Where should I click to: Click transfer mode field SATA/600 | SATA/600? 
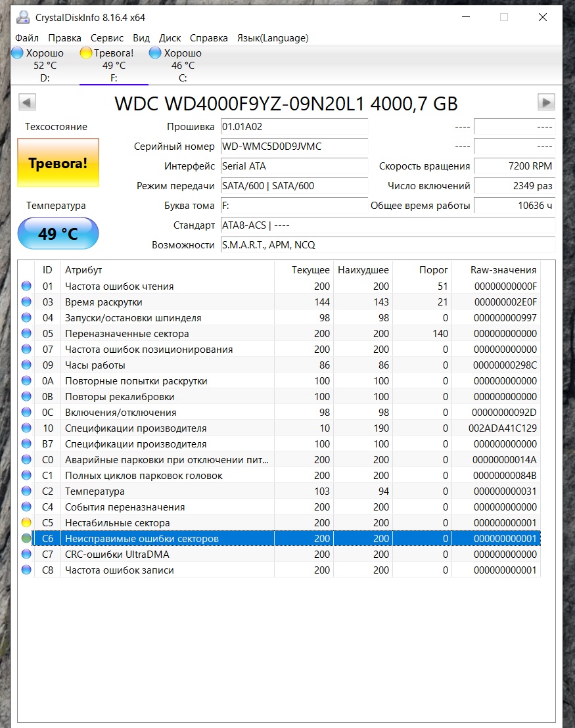pyautogui.click(x=294, y=186)
